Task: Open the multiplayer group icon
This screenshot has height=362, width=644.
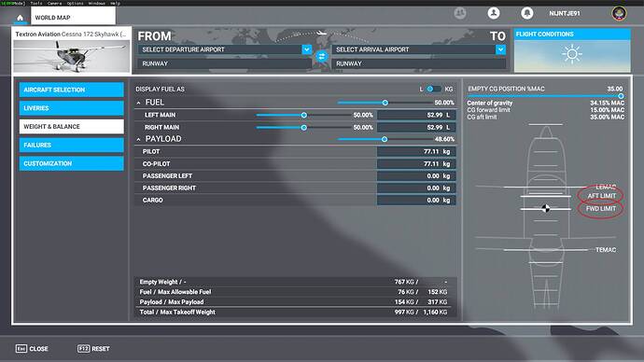Action: (460, 13)
